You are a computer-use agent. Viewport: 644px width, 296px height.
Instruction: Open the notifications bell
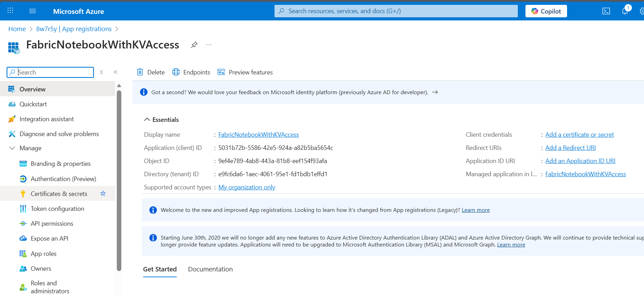click(x=625, y=11)
